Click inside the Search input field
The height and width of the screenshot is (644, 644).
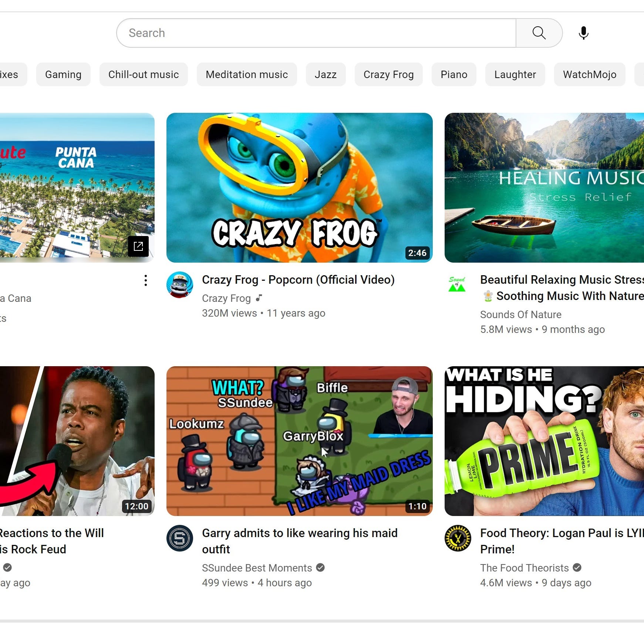coord(314,33)
